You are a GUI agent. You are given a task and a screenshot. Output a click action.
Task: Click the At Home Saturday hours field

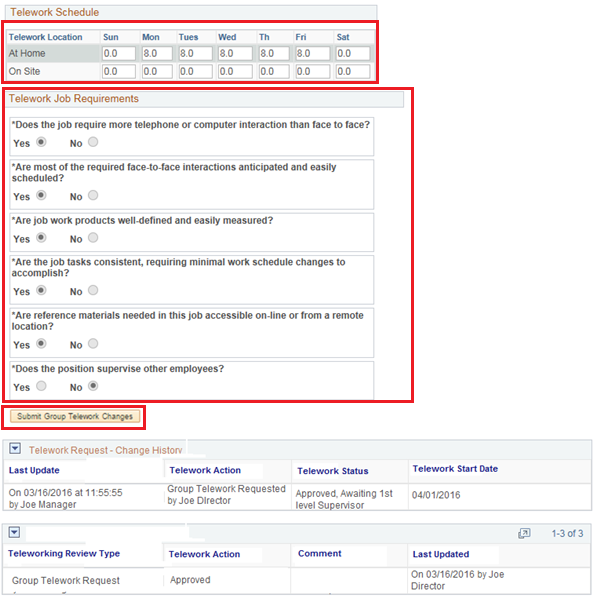tap(352, 54)
